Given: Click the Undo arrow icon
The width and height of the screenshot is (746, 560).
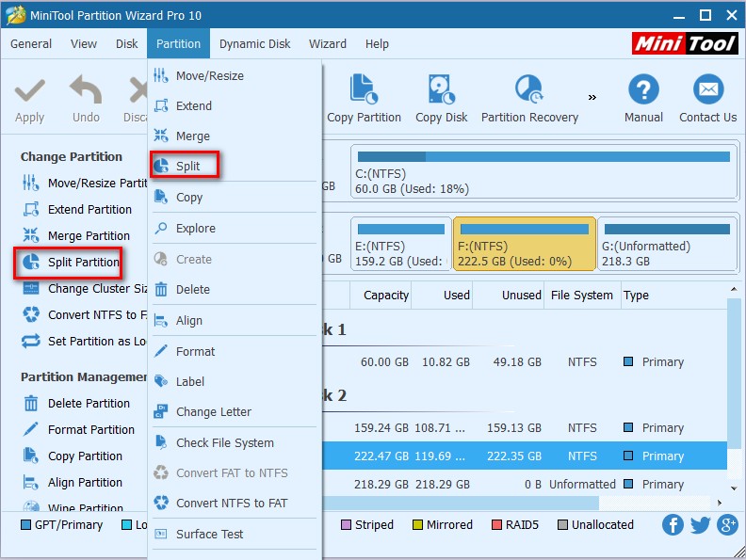Looking at the screenshot, I should click(86, 88).
